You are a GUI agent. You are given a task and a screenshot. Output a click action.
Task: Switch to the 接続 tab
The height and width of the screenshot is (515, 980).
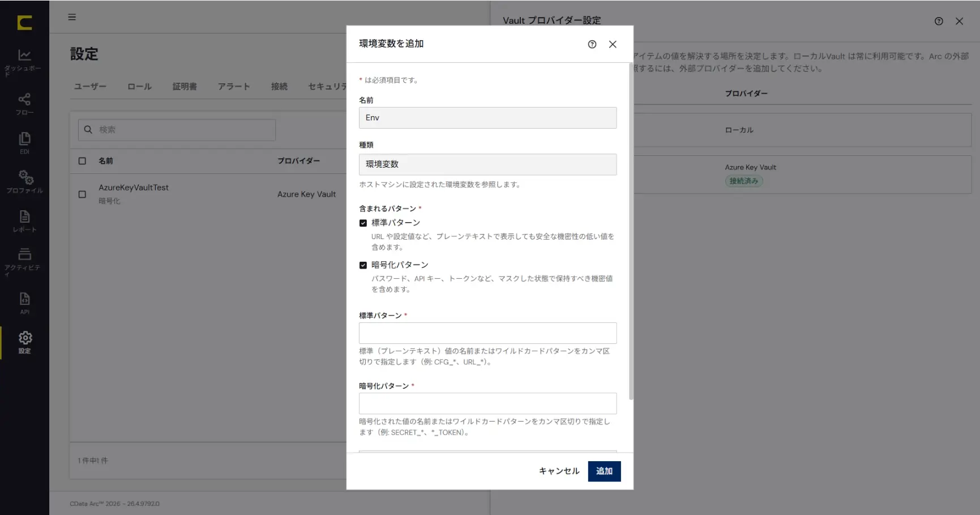(x=279, y=87)
